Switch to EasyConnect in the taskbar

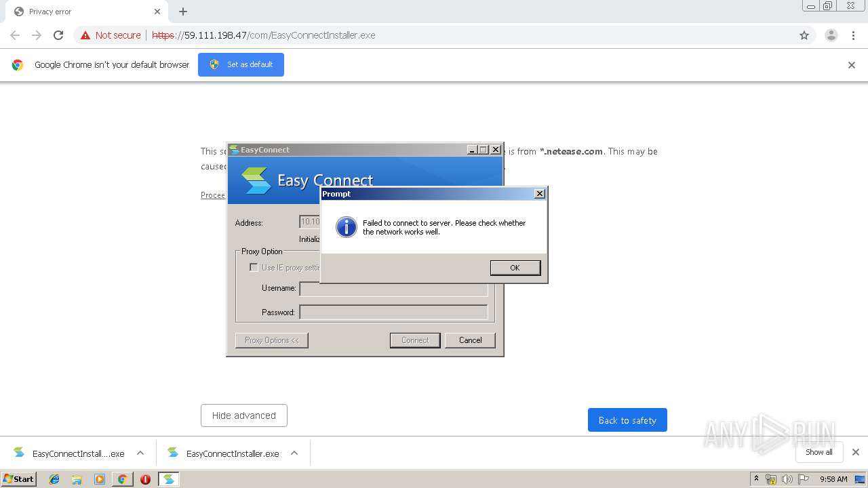click(x=168, y=479)
